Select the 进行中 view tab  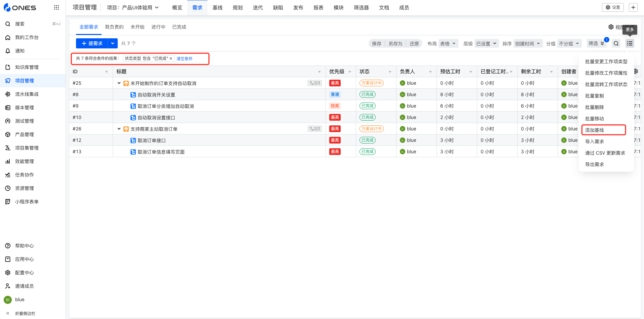click(x=158, y=27)
